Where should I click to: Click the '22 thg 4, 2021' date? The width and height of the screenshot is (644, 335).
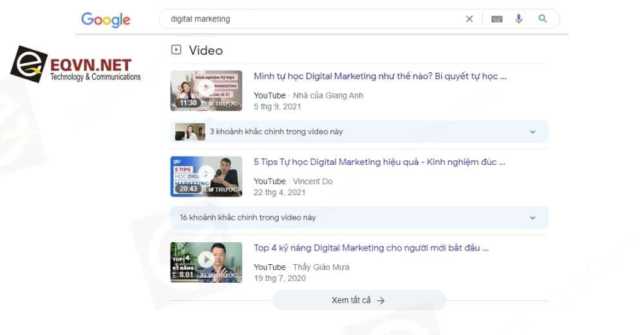279,193
